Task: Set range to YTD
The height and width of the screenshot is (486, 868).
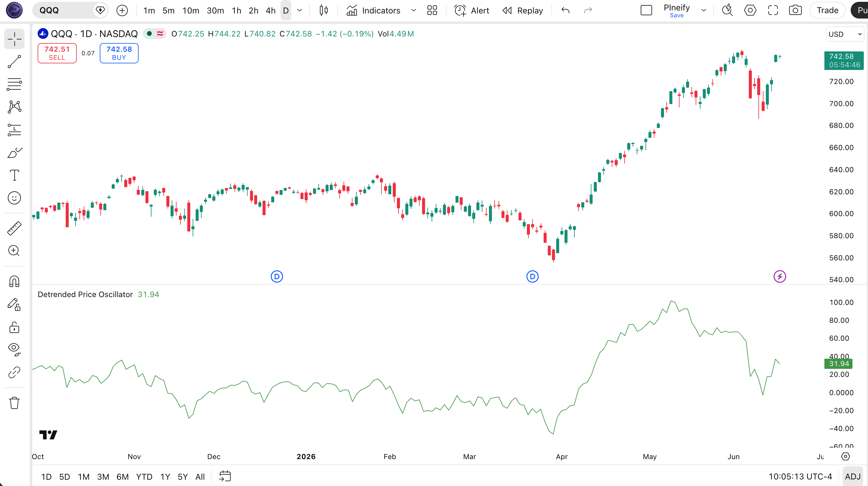Action: coord(144,476)
